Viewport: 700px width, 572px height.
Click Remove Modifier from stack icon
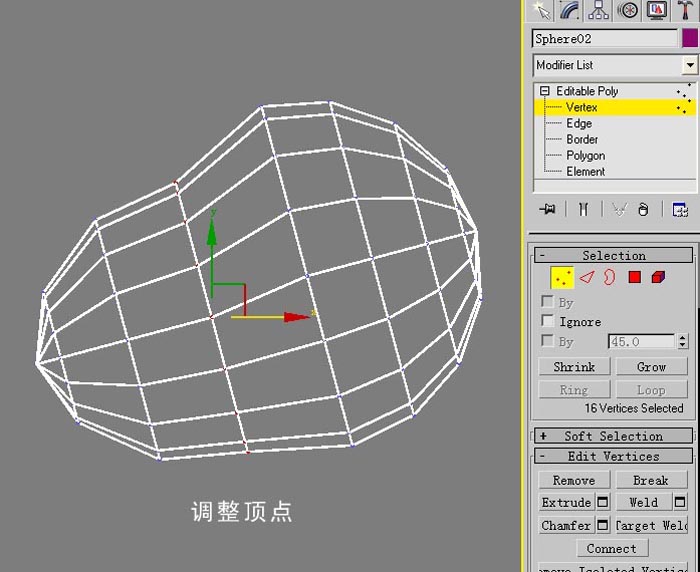643,209
